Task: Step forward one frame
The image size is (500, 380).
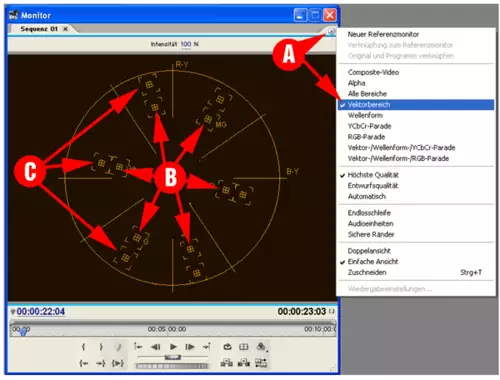Action: pos(190,347)
